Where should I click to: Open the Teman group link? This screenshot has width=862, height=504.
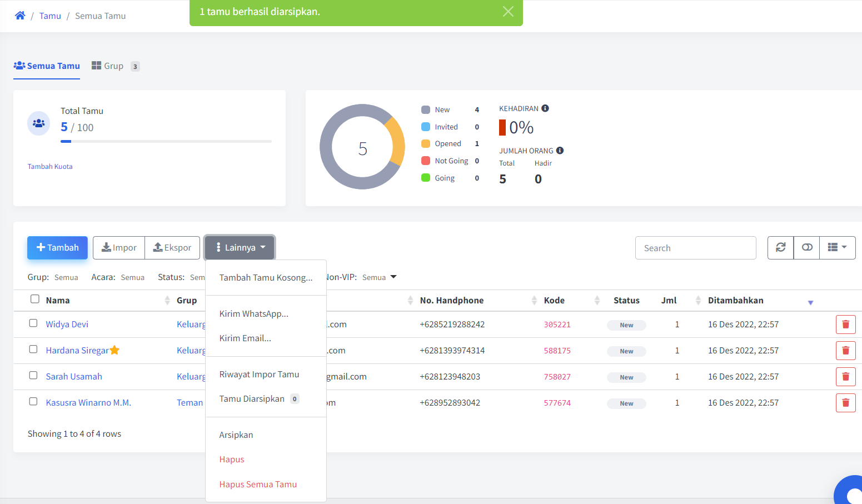tap(190, 403)
